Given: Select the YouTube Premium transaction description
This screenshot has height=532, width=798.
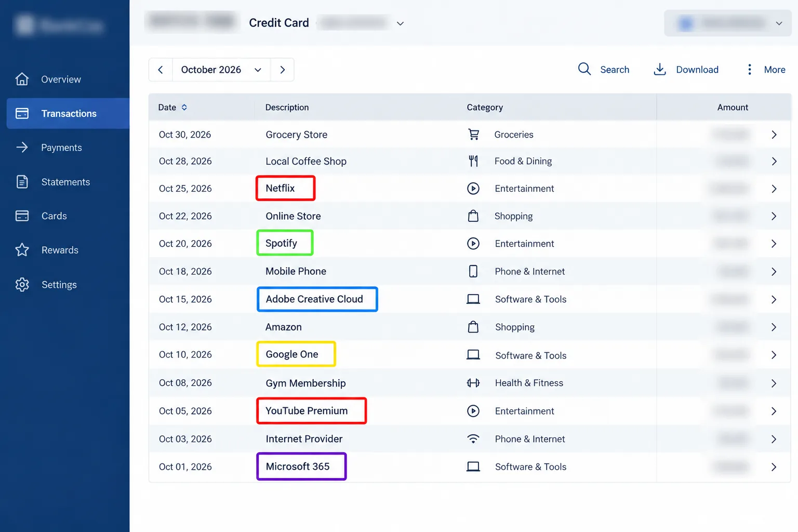Looking at the screenshot, I should [307, 411].
